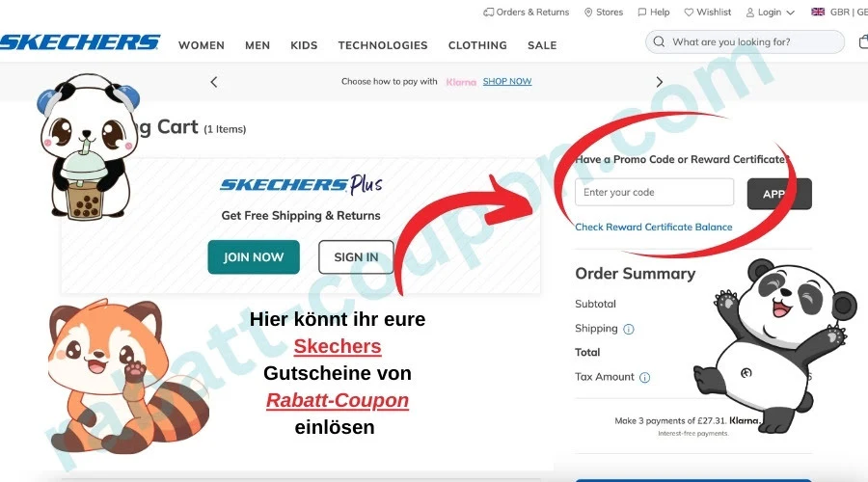View Wishlist heart icon

click(x=689, y=13)
